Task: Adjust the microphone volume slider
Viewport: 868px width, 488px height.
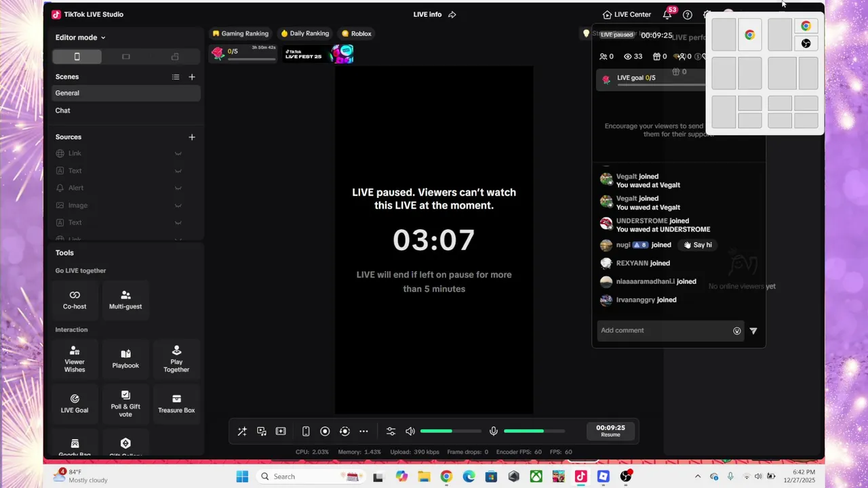Action: pos(534,431)
